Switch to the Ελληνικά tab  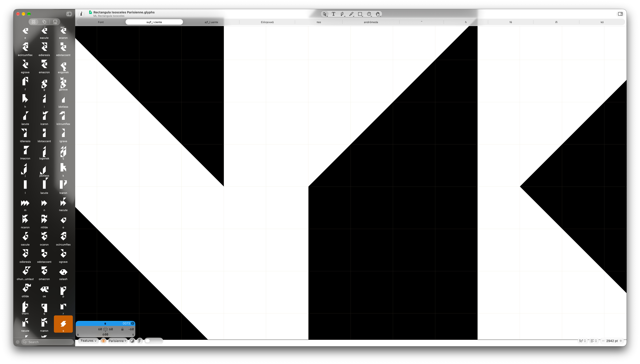(267, 22)
